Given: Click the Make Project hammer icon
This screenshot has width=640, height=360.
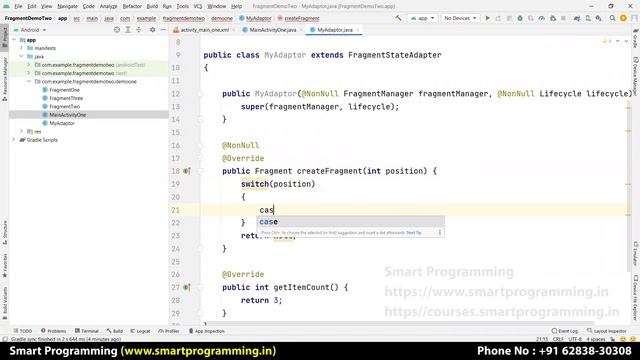Looking at the screenshot, I should 398,18.
